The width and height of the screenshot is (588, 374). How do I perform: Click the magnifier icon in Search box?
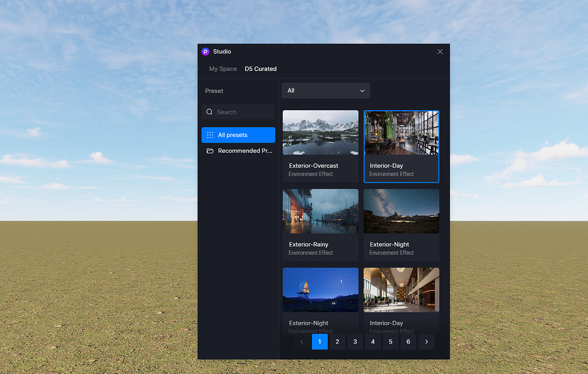(210, 112)
